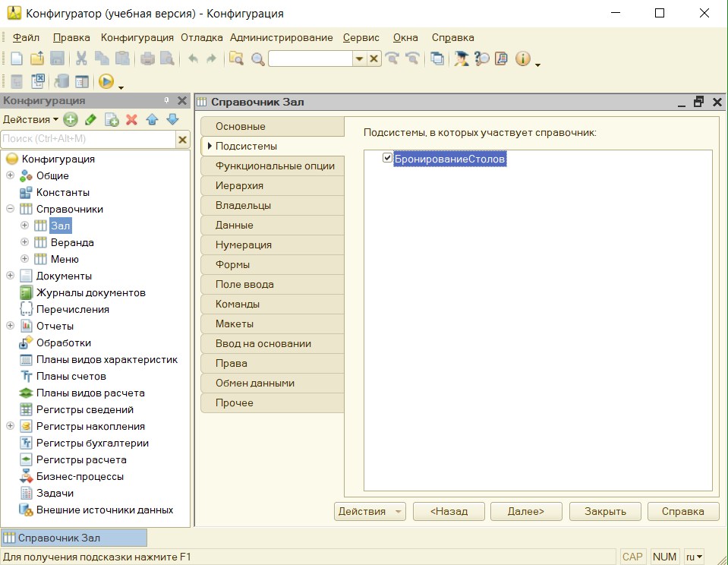
Task: Expand the Общие tree node
Action: [10, 175]
